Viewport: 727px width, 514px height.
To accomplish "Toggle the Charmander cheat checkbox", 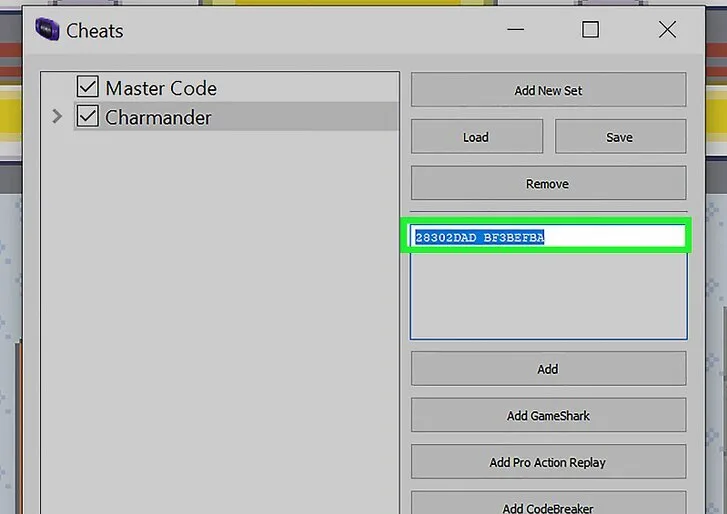I will click(88, 117).
